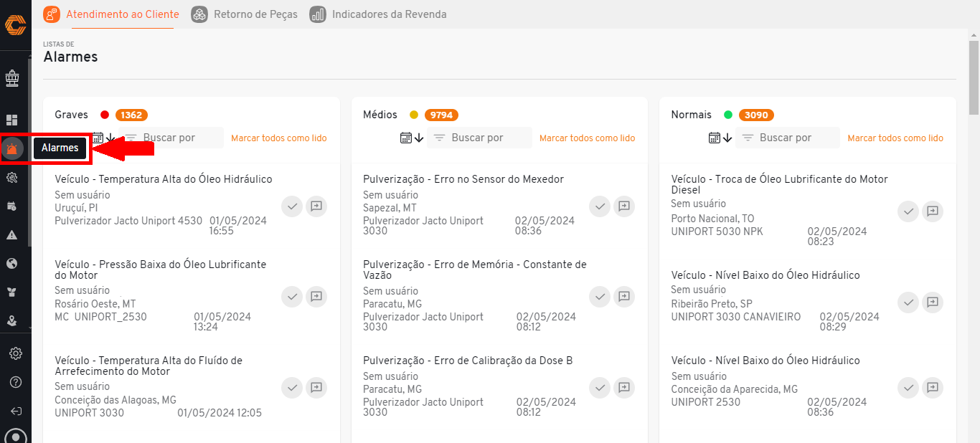Open the map pin icon in the sidebar
980x443 pixels.
[x=12, y=321]
